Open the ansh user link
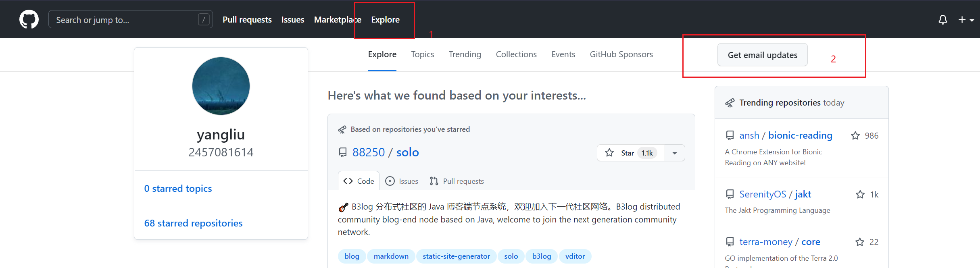This screenshot has width=980, height=268. (x=749, y=135)
